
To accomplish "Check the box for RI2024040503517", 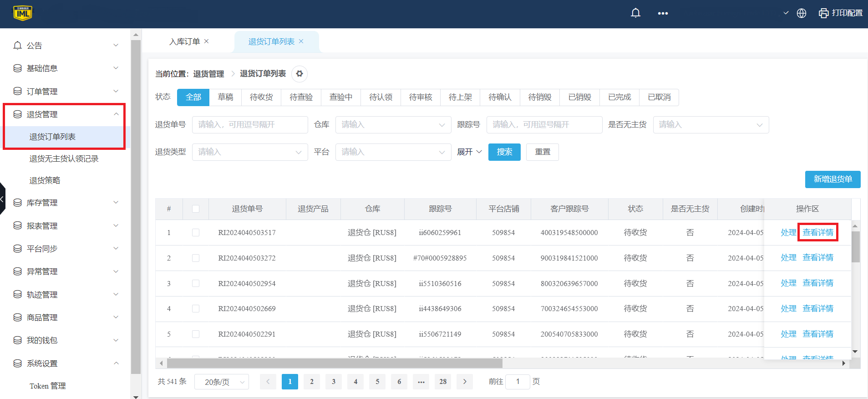I will click(196, 233).
